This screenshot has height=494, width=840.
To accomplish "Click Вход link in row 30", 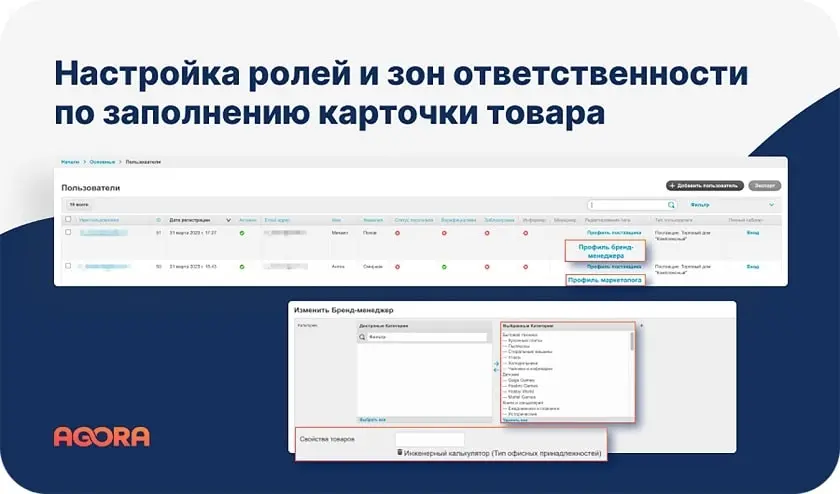I will (x=753, y=267).
